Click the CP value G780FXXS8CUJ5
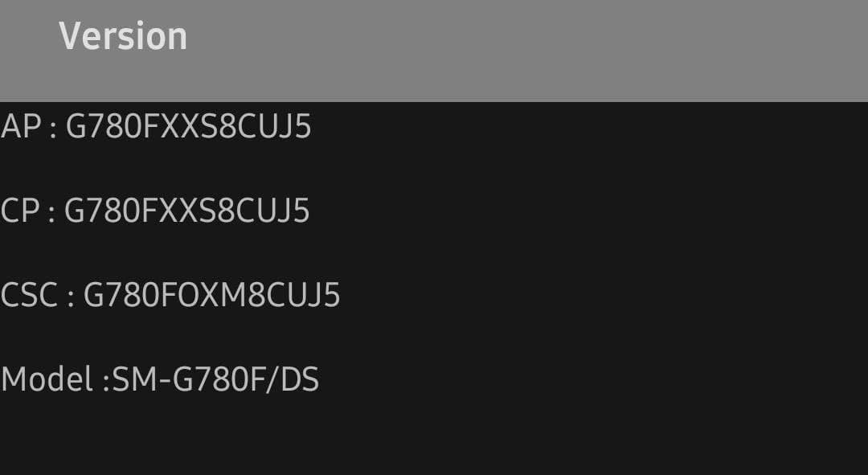Image resolution: width=868 pixels, height=475 pixels. click(187, 211)
